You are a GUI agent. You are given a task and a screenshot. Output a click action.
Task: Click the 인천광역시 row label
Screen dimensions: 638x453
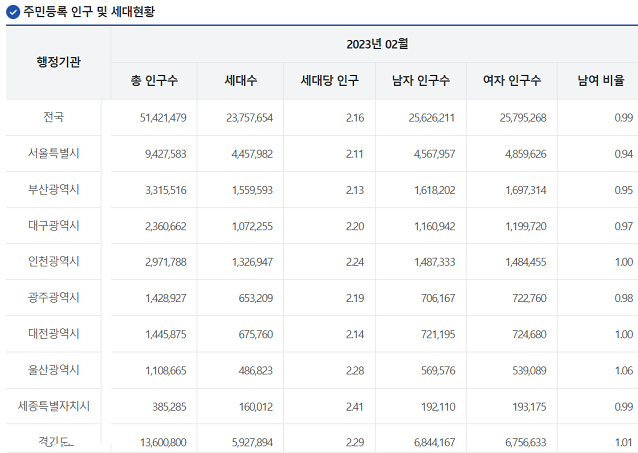[54, 261]
